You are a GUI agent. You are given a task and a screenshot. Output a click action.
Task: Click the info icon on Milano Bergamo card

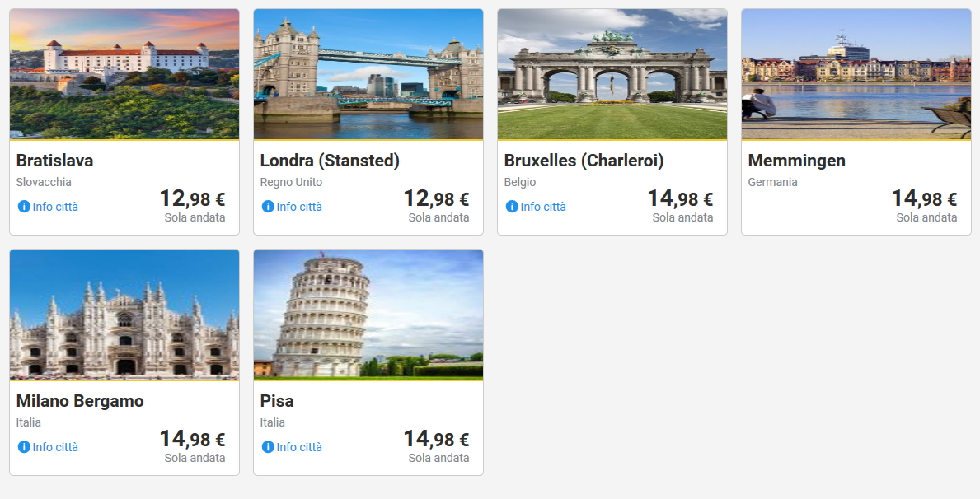tap(24, 447)
